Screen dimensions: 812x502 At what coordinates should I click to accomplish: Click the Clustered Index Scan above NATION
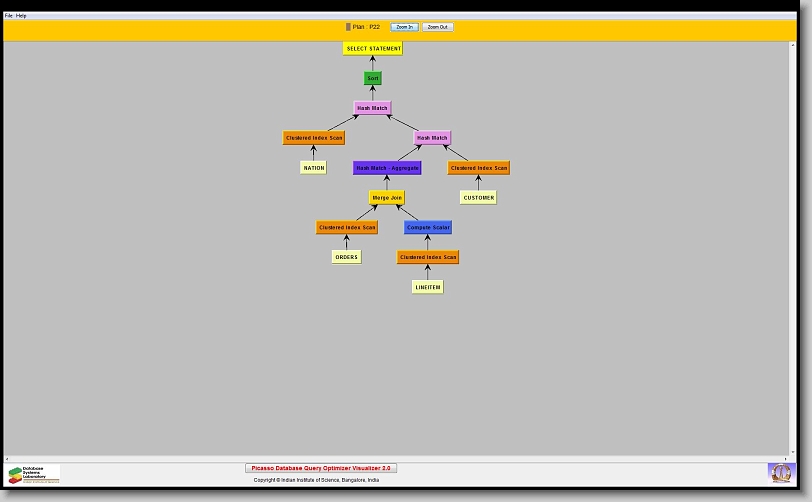[314, 138]
